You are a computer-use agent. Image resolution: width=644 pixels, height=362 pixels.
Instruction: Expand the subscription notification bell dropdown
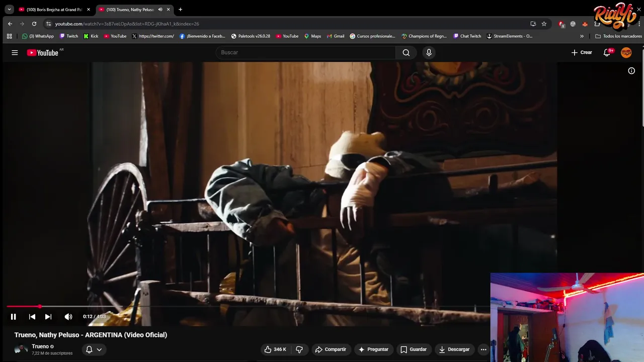[94, 349]
